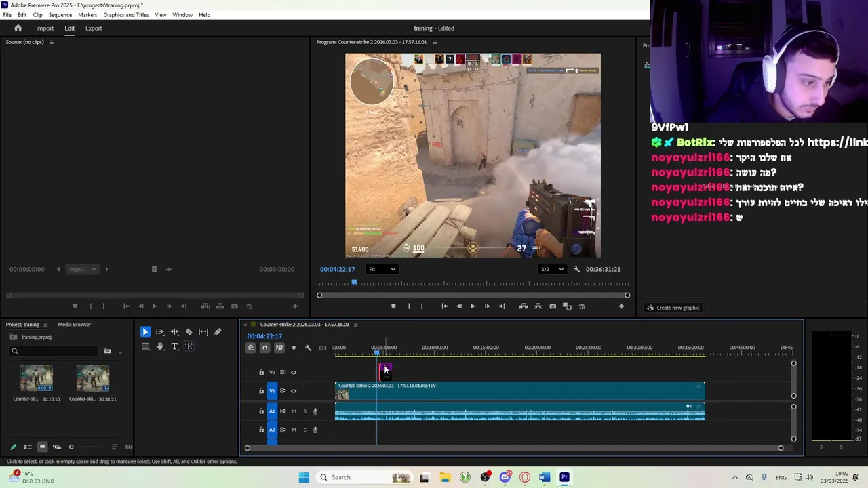Screen dimensions: 868x488
Task: Open Program Monitor panel menu
Action: tap(435, 42)
